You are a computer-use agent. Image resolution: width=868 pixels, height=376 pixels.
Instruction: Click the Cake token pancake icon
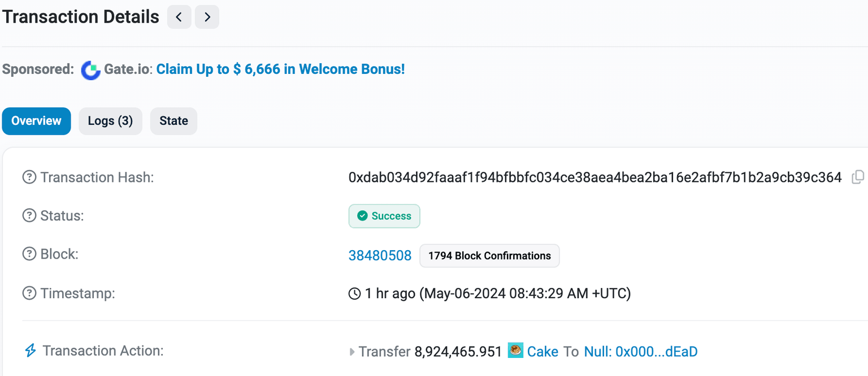pos(515,351)
